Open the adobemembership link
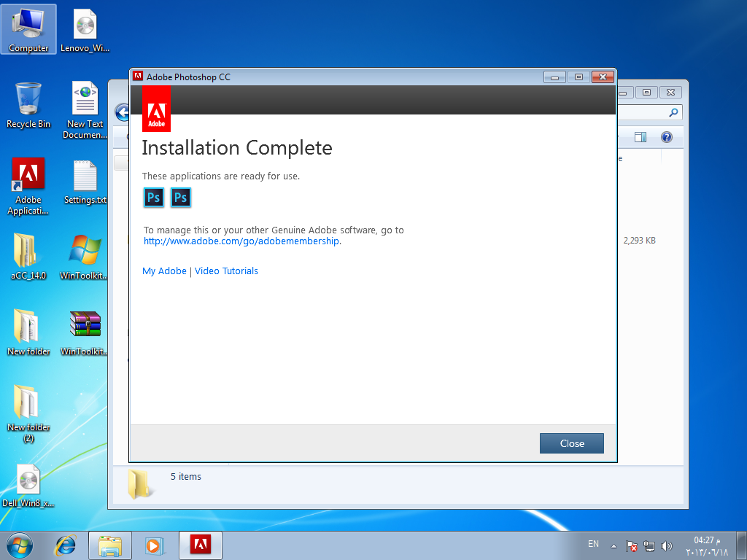The height and width of the screenshot is (560, 747). click(241, 241)
